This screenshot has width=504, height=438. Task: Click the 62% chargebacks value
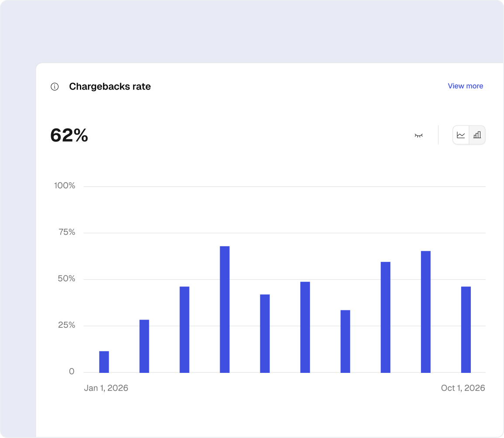(x=69, y=136)
